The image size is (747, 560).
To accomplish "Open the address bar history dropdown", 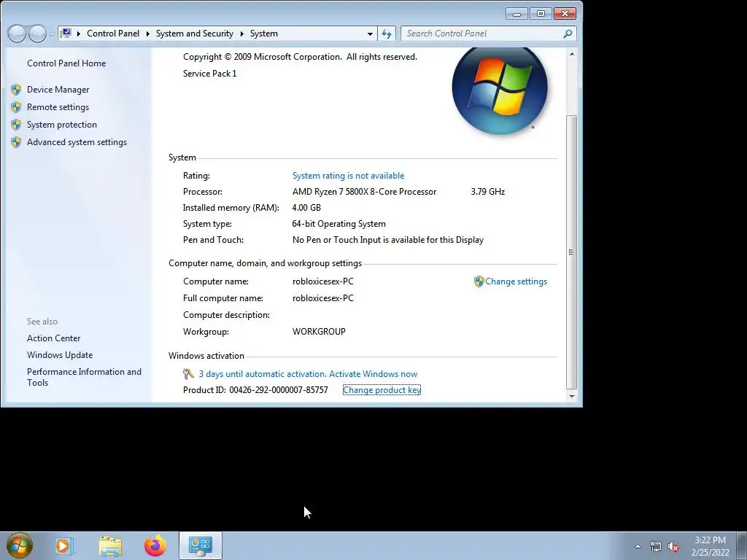I will point(370,34).
